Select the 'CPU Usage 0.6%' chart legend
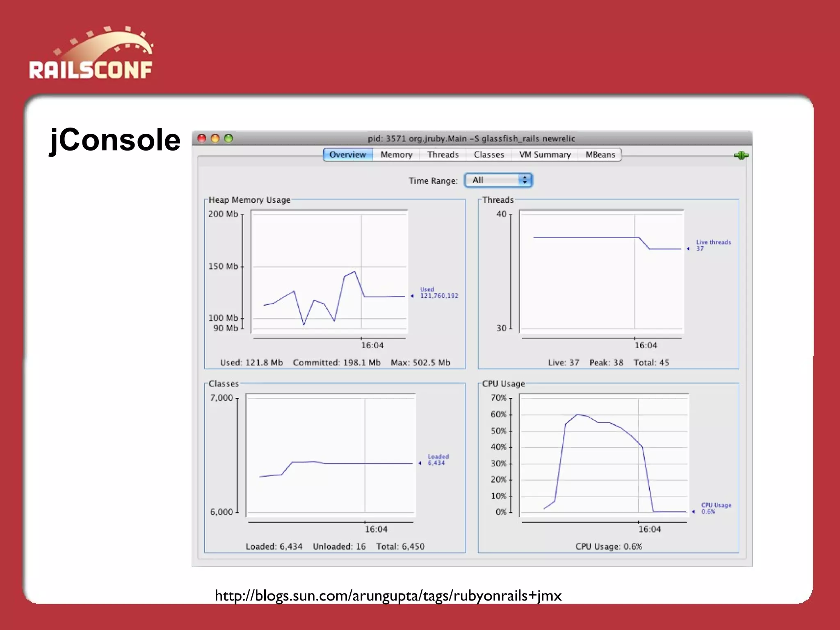This screenshot has height=630, width=840. pos(716,508)
